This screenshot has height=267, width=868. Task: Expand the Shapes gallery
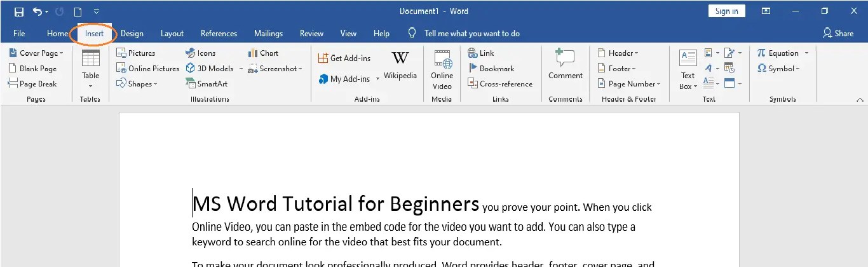(137, 84)
